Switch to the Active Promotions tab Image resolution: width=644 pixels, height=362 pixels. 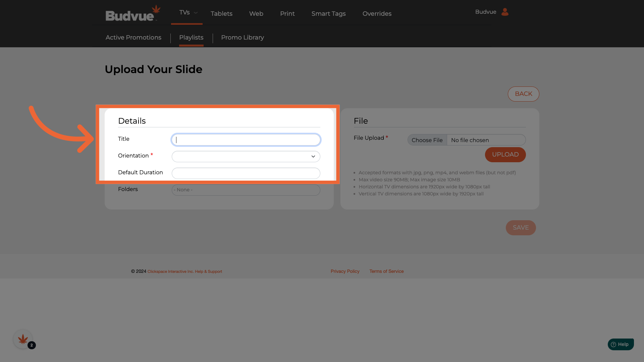[x=133, y=38]
